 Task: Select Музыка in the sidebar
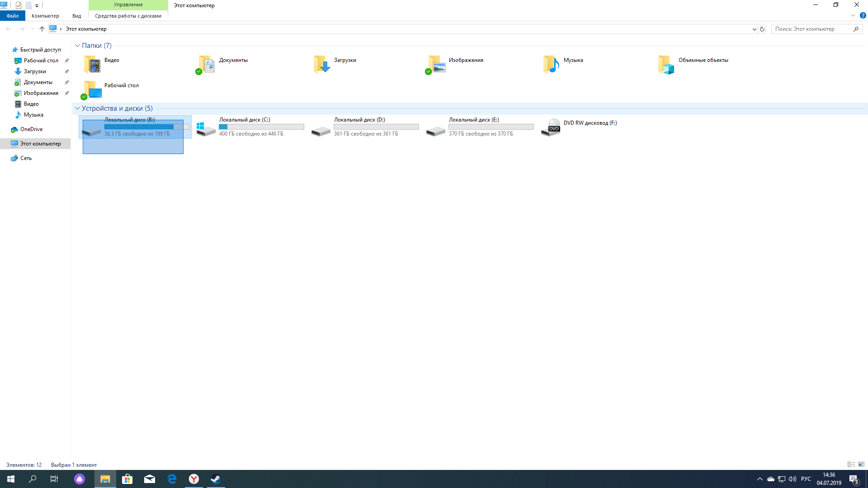pyautogui.click(x=33, y=115)
